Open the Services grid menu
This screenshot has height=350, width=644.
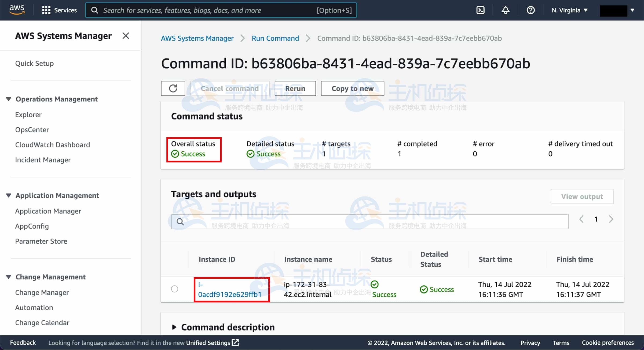[x=59, y=10]
